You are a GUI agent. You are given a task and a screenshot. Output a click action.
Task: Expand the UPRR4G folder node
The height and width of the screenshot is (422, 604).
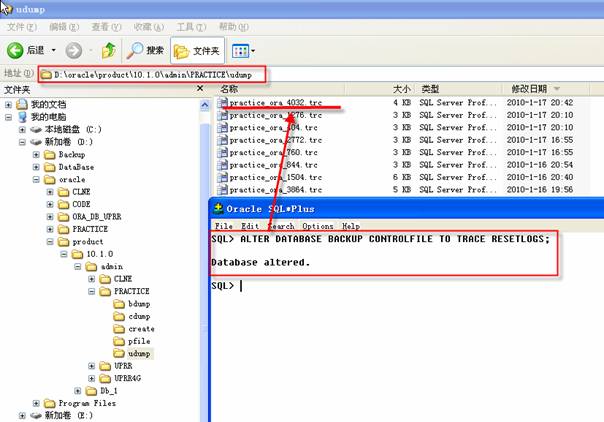click(92, 378)
